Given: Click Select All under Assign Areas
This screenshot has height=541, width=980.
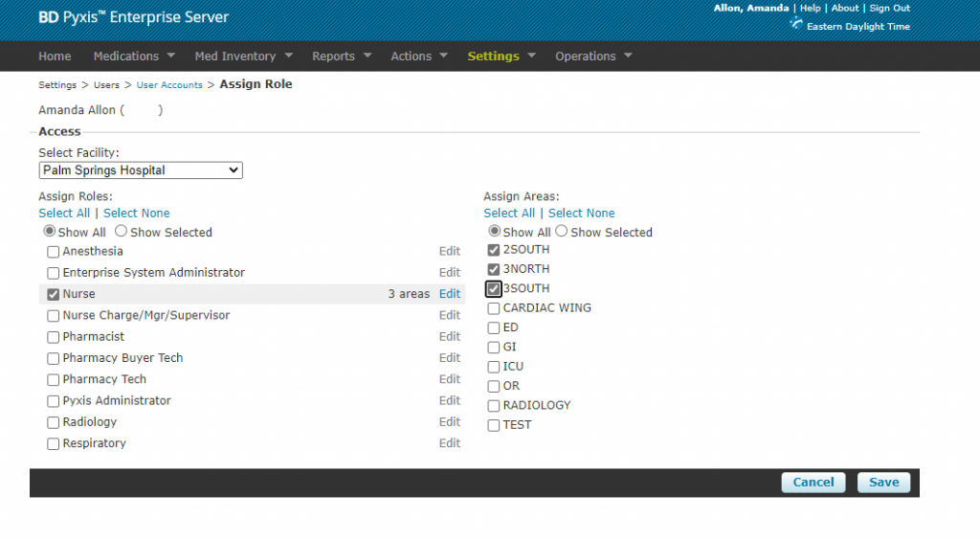Looking at the screenshot, I should tap(509, 214).
